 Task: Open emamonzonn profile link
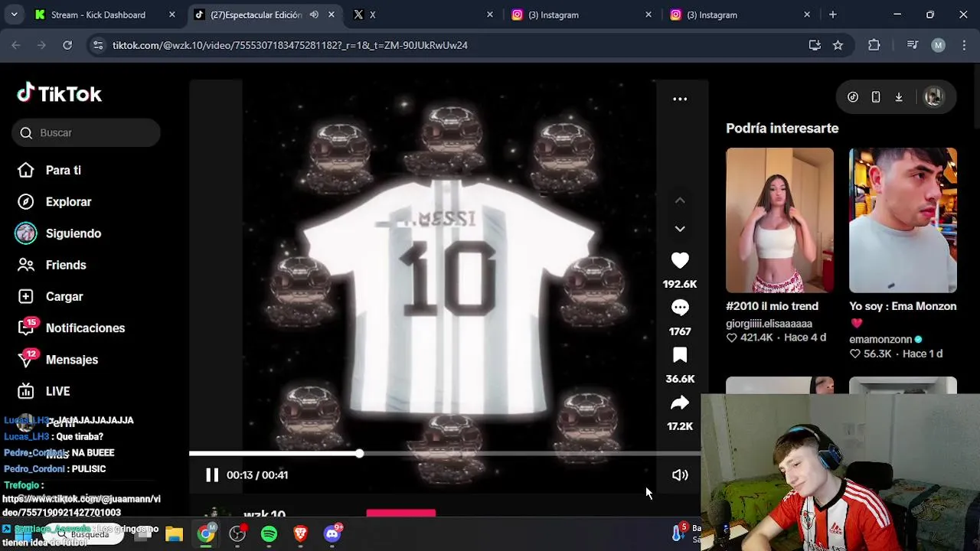(x=880, y=339)
